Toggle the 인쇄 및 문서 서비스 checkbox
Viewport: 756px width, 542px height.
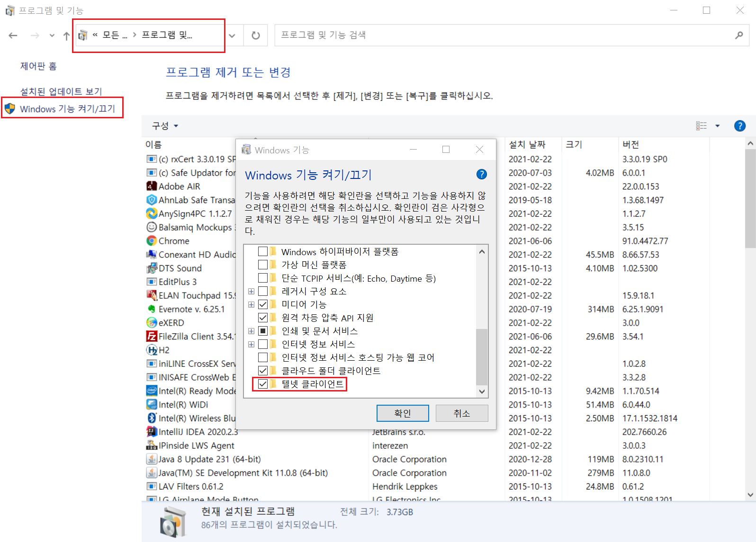(263, 331)
